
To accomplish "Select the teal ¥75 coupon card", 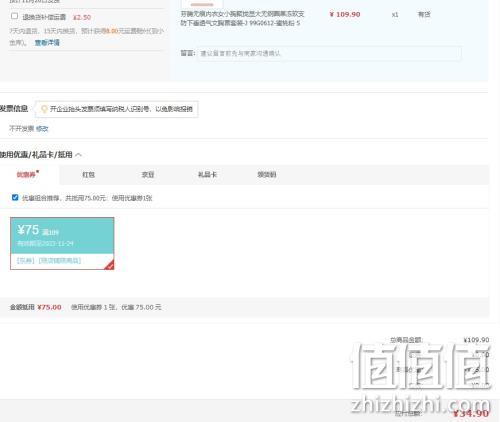I will pyautogui.click(x=62, y=243).
